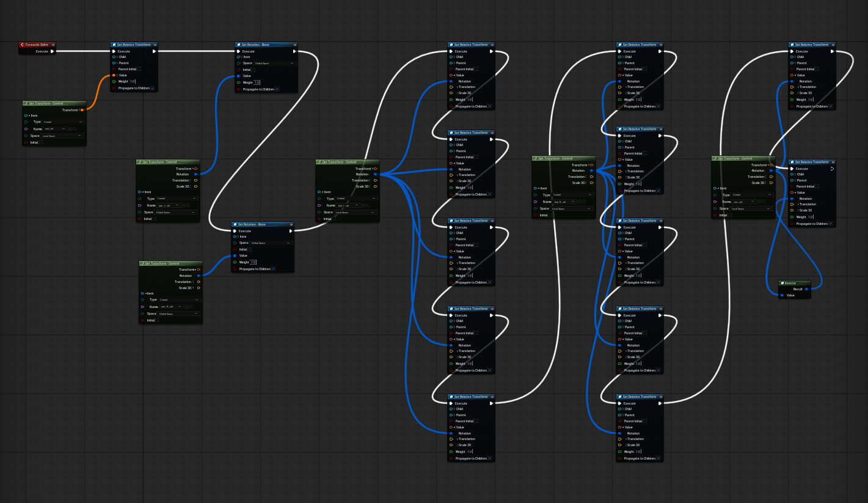Click Execute output pin on Set Rotation - Bone fed by arm_R_ctrl

tap(291, 231)
